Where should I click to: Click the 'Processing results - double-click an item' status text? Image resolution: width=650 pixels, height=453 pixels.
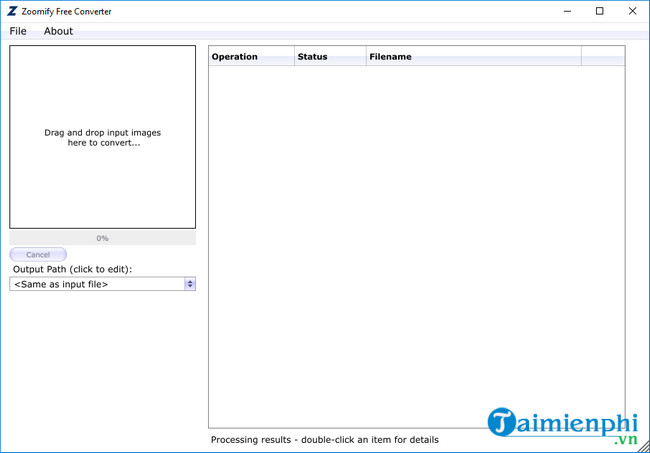(x=325, y=440)
